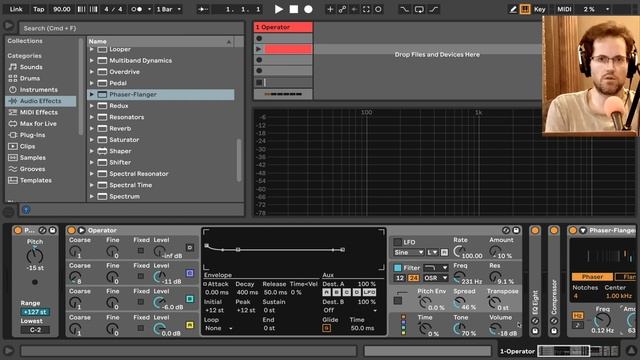Toggle the Follow playback icon
This screenshot has width=640, height=360.
pyautogui.click(x=203, y=9)
